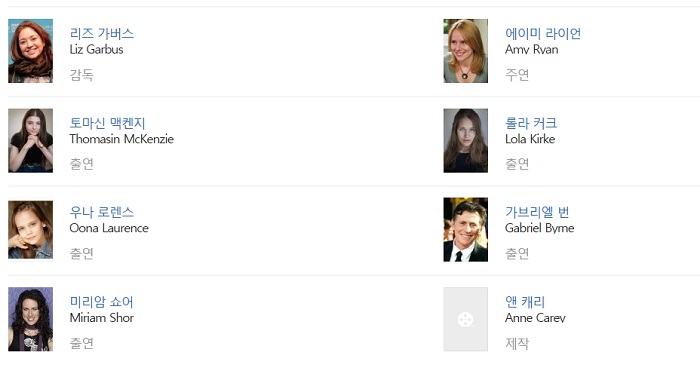Click the Liz Garbus English name text
The width and height of the screenshot is (700, 380).
96,50
